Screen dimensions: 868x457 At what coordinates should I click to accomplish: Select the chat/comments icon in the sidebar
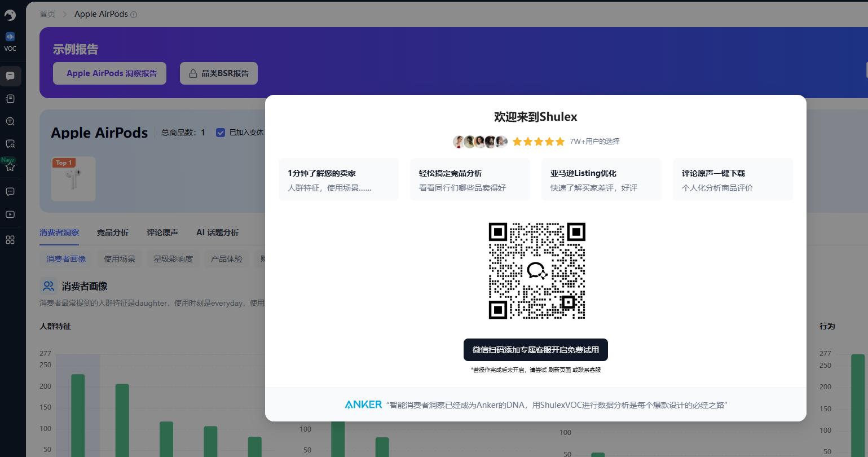(10, 76)
